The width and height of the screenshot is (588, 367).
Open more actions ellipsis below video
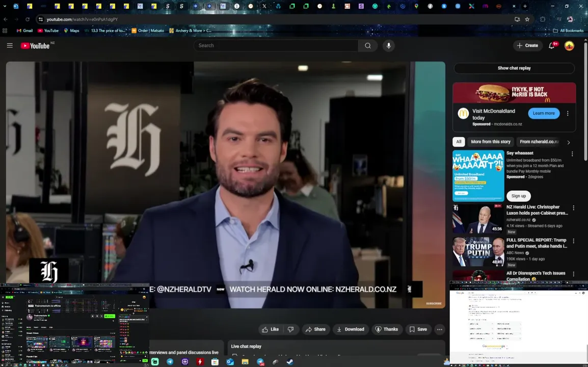[x=440, y=329]
